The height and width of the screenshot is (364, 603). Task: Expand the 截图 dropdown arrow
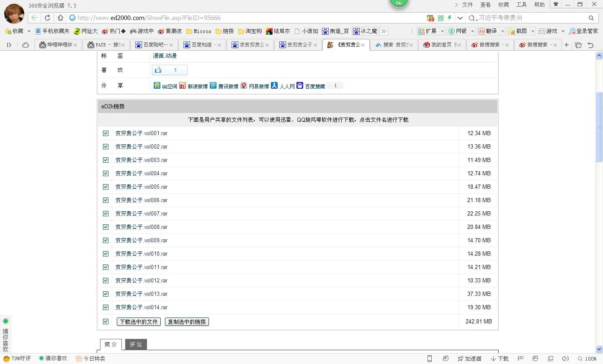533,31
